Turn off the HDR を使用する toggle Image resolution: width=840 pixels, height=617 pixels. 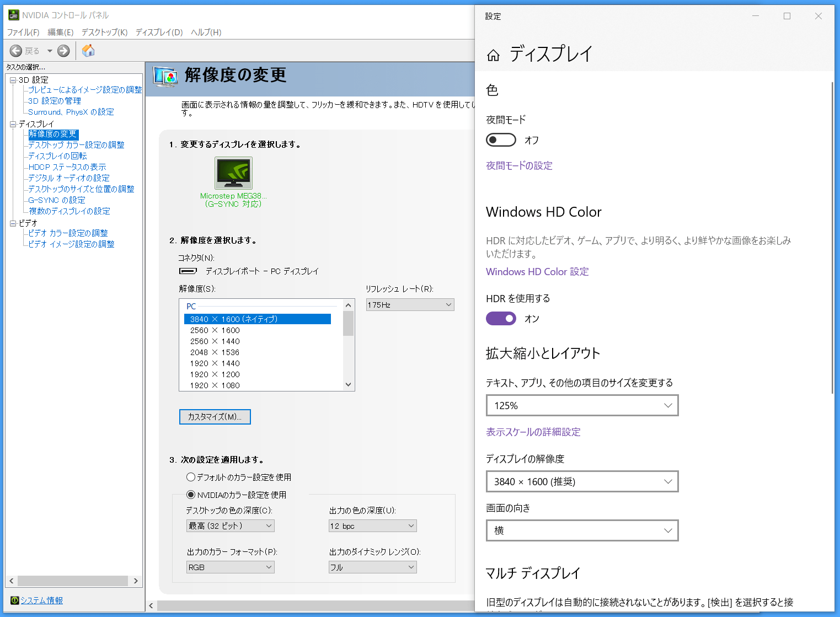click(501, 319)
